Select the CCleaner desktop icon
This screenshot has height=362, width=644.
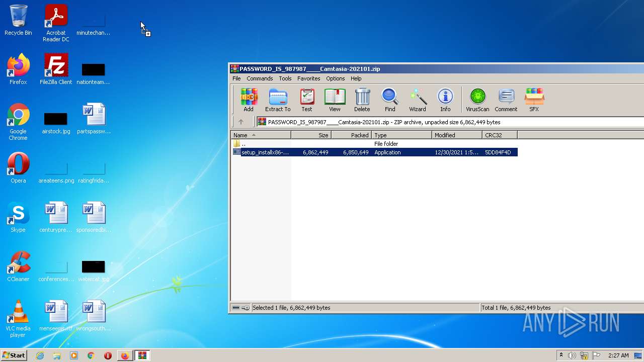click(x=18, y=266)
